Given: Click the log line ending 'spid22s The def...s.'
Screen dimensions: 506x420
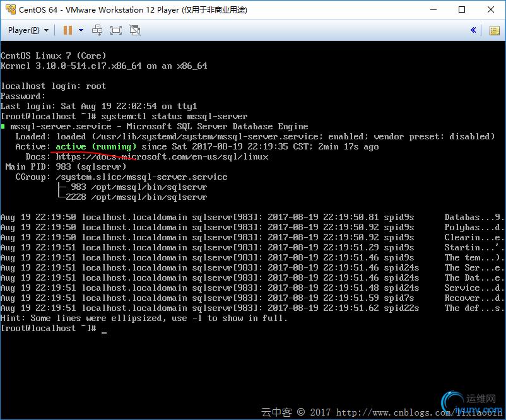Looking at the screenshot, I should point(252,308).
